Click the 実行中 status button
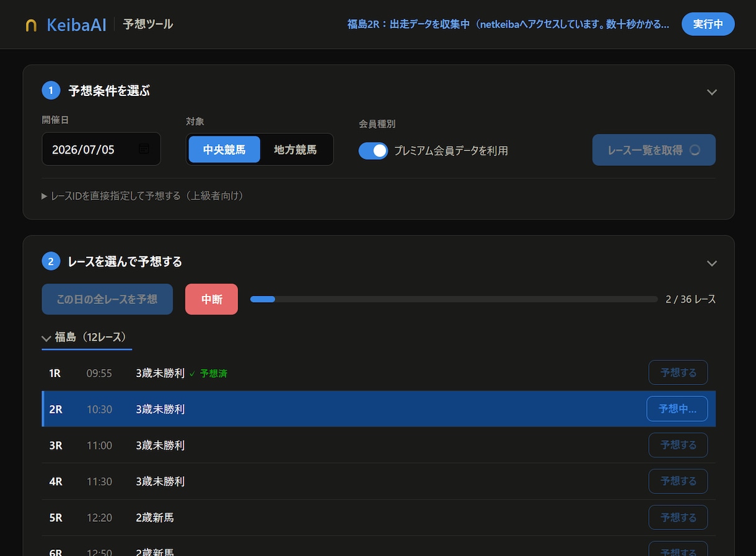756x556 pixels. point(708,24)
